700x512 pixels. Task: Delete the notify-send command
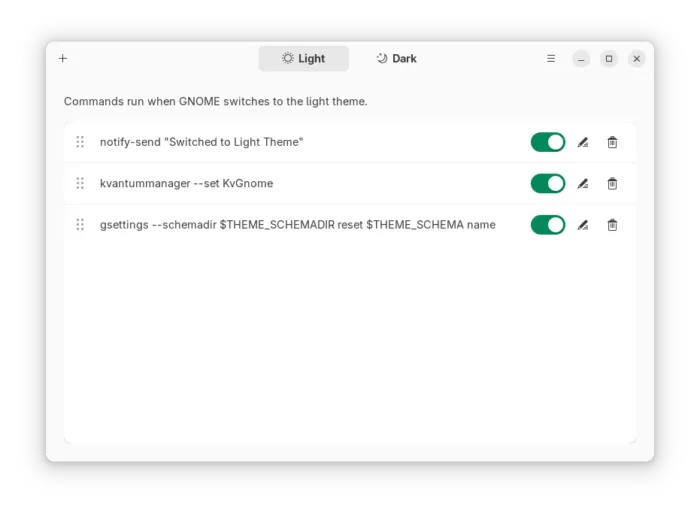(612, 142)
